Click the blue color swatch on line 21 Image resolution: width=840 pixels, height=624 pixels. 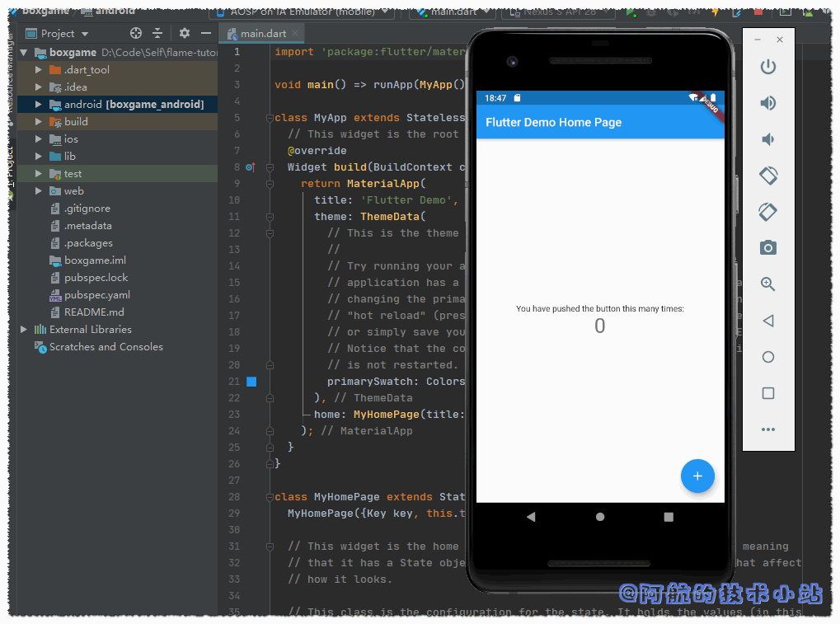tap(251, 382)
